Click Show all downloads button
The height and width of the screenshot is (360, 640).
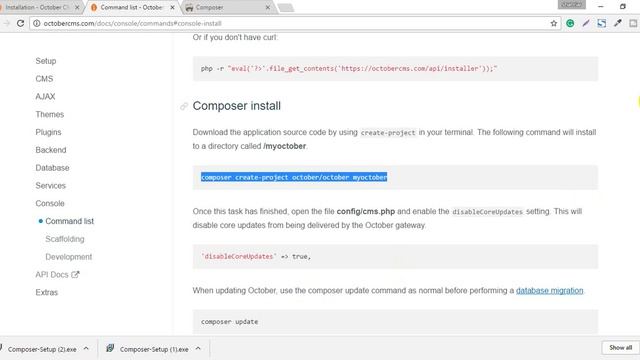(x=620, y=348)
